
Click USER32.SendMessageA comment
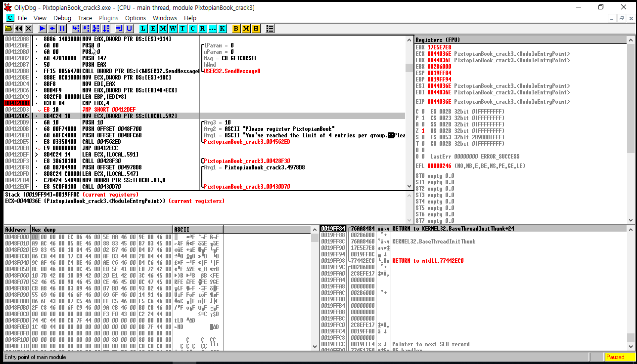(x=232, y=71)
